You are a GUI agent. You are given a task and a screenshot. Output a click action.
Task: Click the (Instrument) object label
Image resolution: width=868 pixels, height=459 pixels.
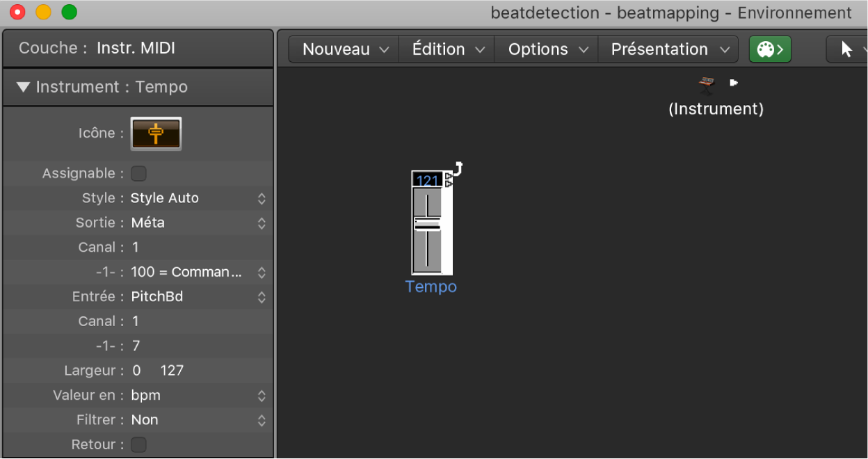tap(716, 109)
